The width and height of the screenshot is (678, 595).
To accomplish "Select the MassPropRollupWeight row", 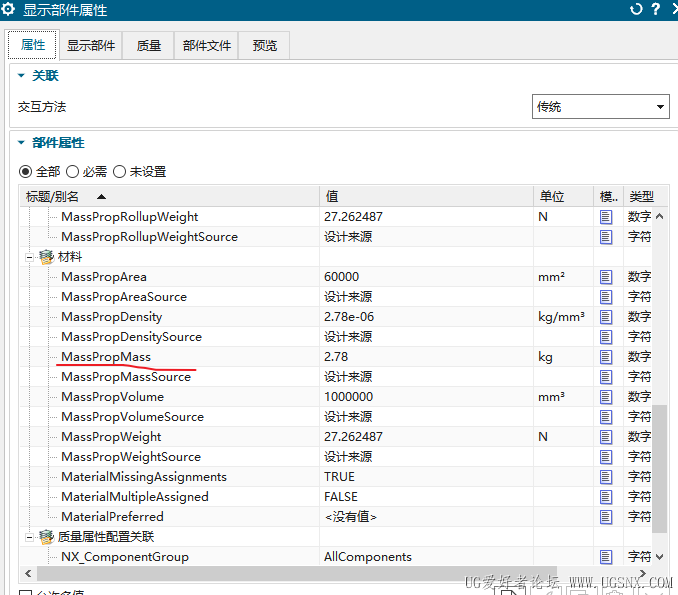I will [x=336, y=217].
